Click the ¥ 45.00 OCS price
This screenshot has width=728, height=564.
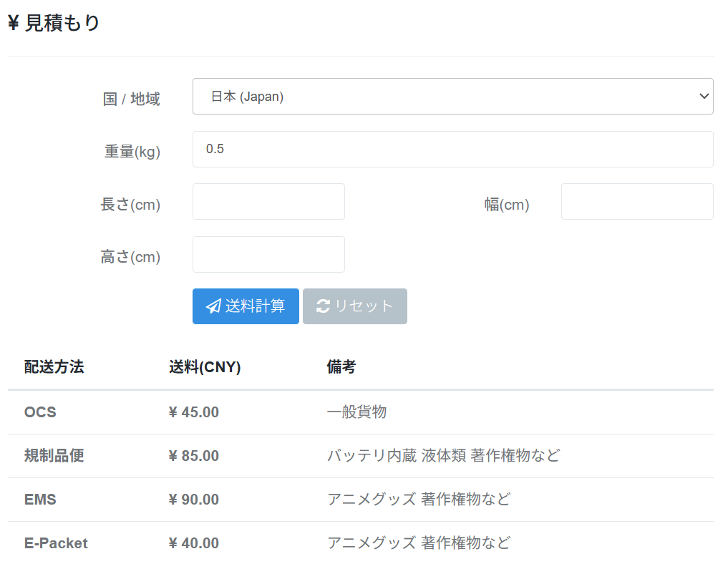193,412
